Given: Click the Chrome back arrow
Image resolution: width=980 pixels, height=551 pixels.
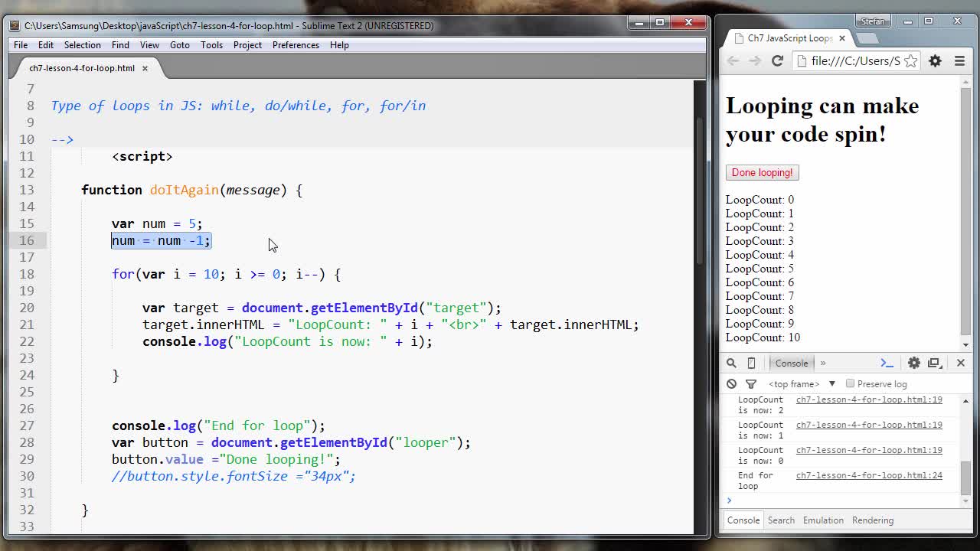Looking at the screenshot, I should (x=733, y=60).
